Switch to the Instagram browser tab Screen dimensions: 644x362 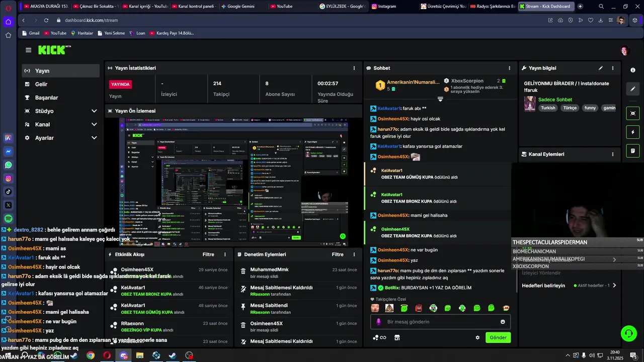pyautogui.click(x=392, y=7)
